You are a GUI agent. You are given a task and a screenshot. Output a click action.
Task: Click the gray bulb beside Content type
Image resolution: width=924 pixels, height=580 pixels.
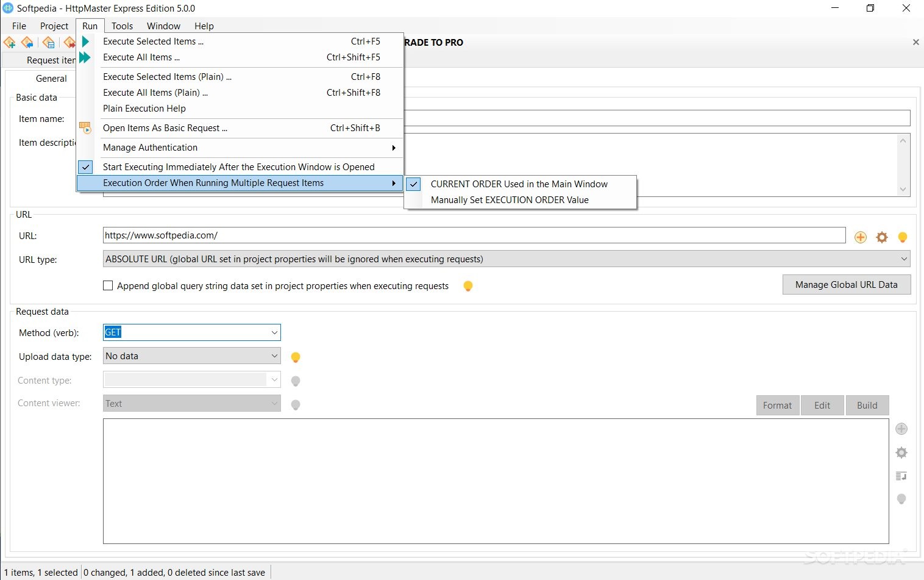click(296, 381)
